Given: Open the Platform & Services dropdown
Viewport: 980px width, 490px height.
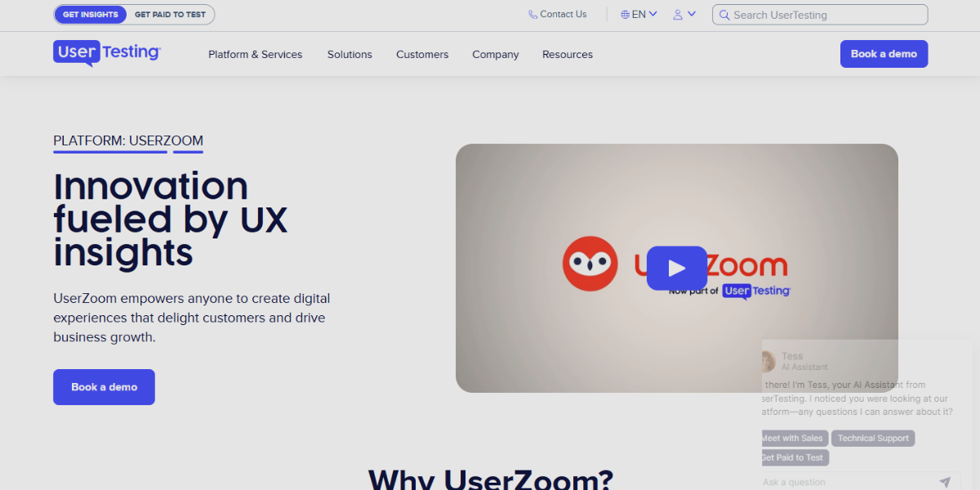Looking at the screenshot, I should (255, 54).
